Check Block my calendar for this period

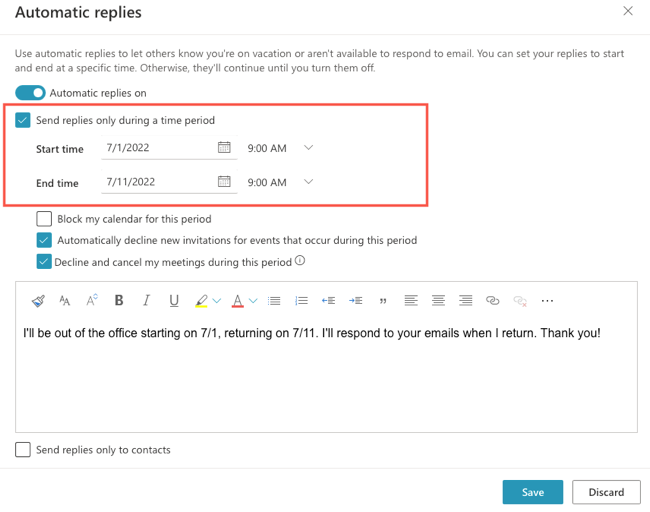click(x=44, y=218)
